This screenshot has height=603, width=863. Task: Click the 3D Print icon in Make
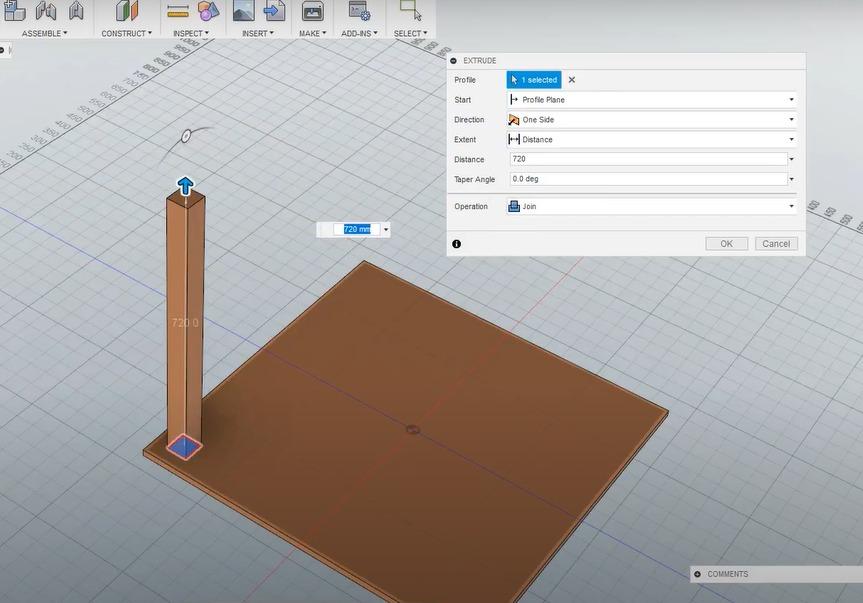tap(313, 11)
